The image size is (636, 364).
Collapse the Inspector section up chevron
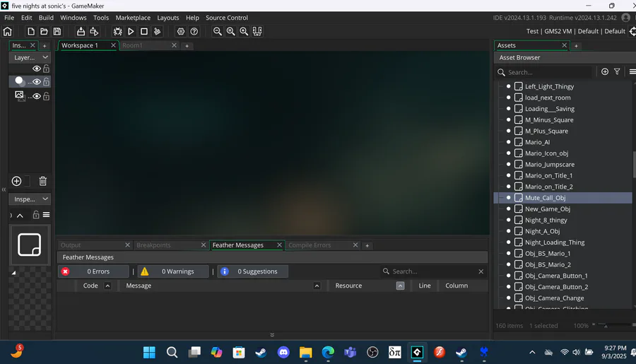pyautogui.click(x=20, y=215)
